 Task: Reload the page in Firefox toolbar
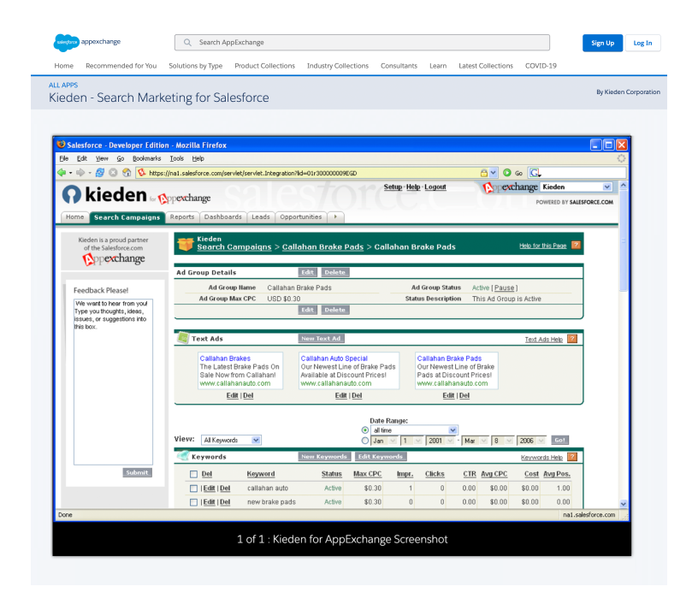coord(100,173)
